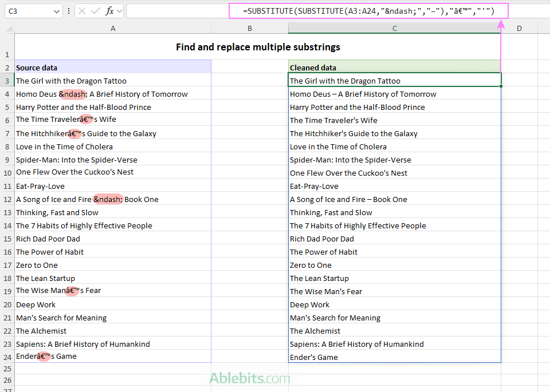Click source cell 'Eat-Pray-Love'
This screenshot has width=550, height=392.
(113, 185)
